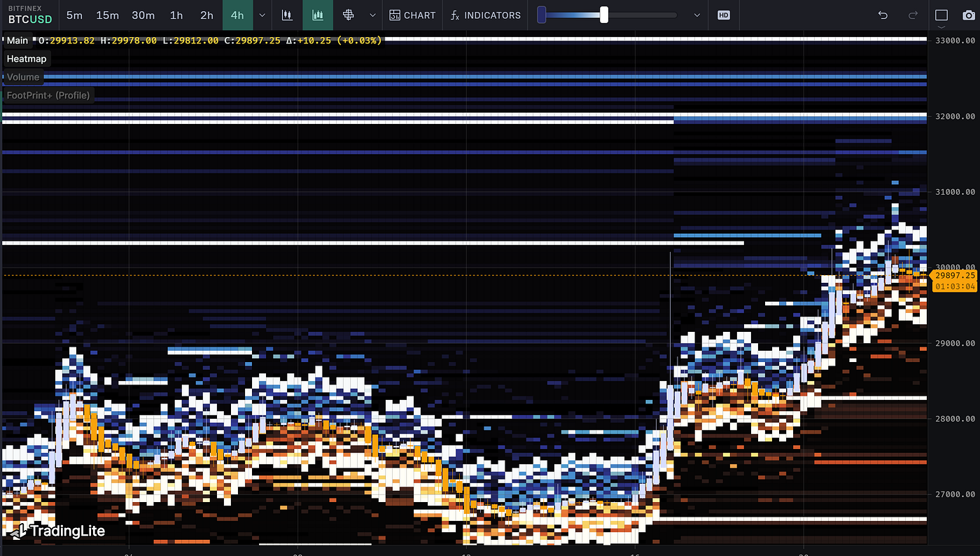Image resolution: width=980 pixels, height=556 pixels.
Task: Toggle the highlighted volume bars chart icon
Action: click(318, 15)
